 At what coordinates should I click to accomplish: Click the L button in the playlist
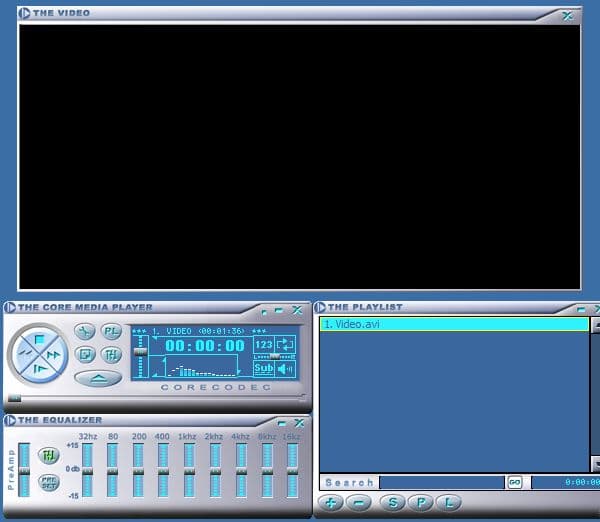(448, 502)
